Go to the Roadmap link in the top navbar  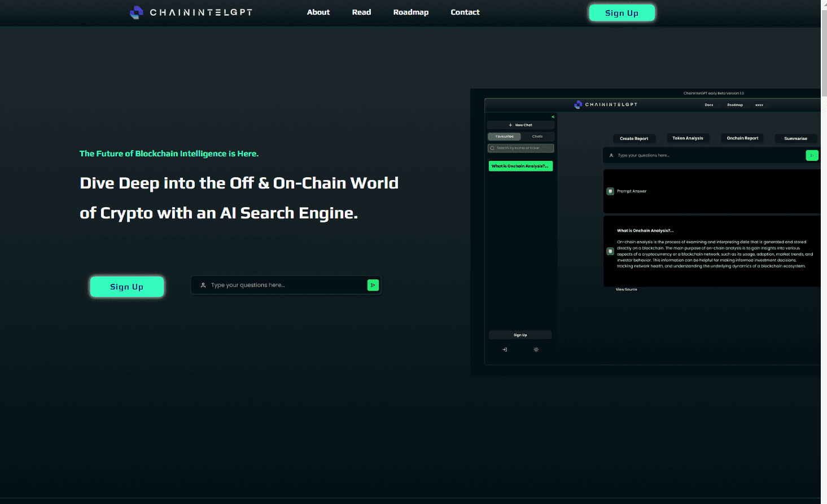[411, 12]
